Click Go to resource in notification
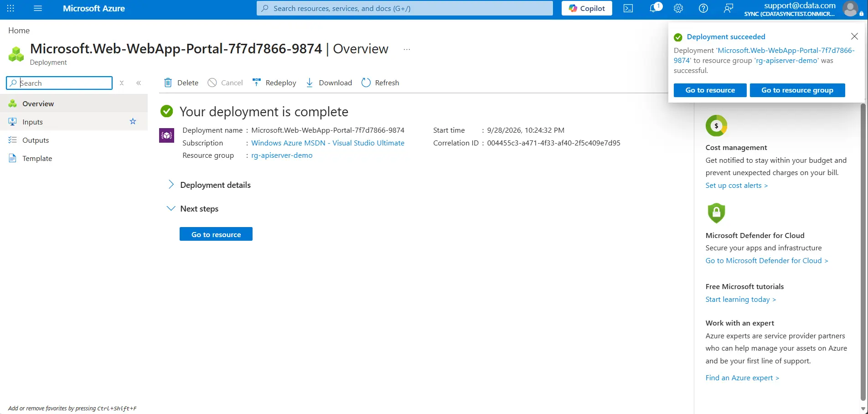This screenshot has height=414, width=868. [x=710, y=90]
